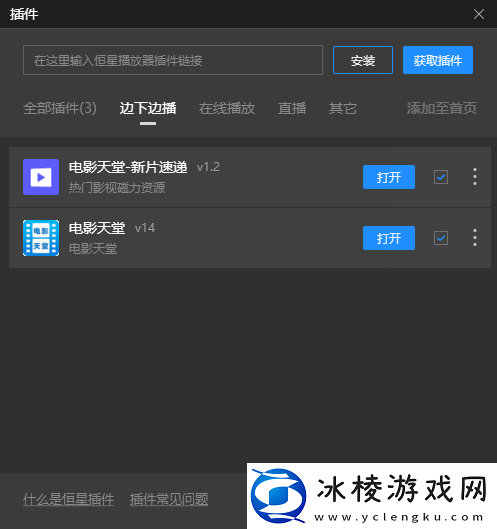This screenshot has height=529, width=497.
Task: Open the 电影天堂-新片速递 plugin with 打开
Action: click(389, 177)
